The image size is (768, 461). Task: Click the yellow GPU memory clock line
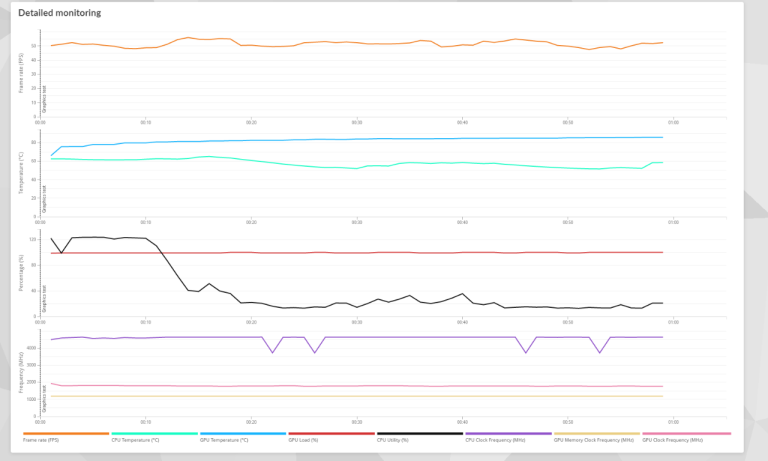[400, 396]
